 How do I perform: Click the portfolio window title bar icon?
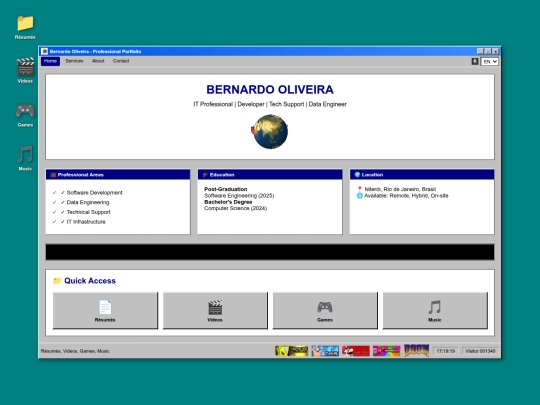(x=44, y=51)
